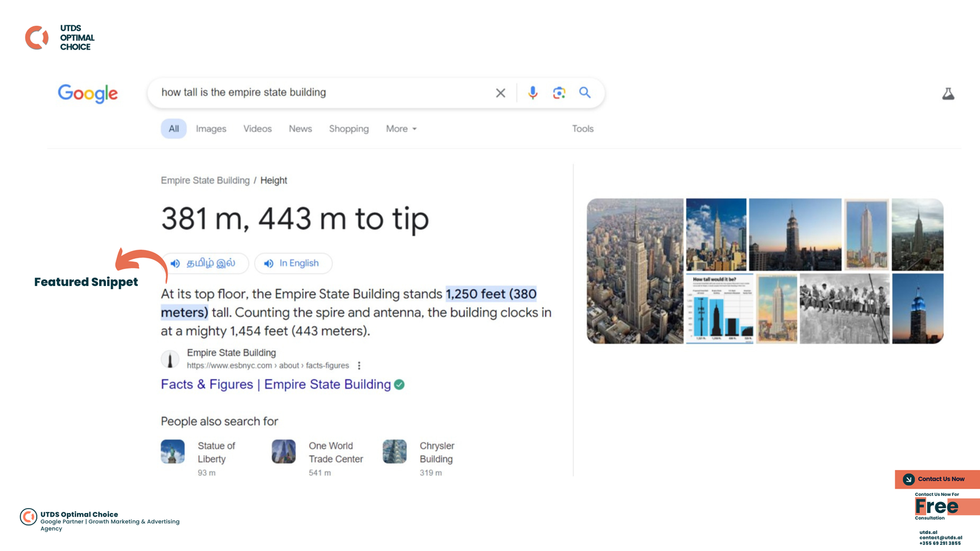Click the Empire State Building site favicon
The height and width of the screenshot is (551, 980).
170,359
